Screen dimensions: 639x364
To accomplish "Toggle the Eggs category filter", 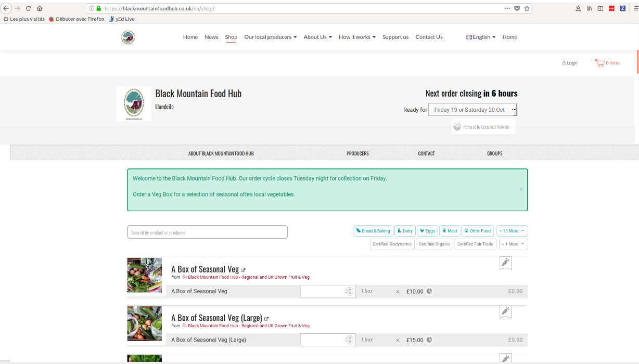I will [x=427, y=231].
